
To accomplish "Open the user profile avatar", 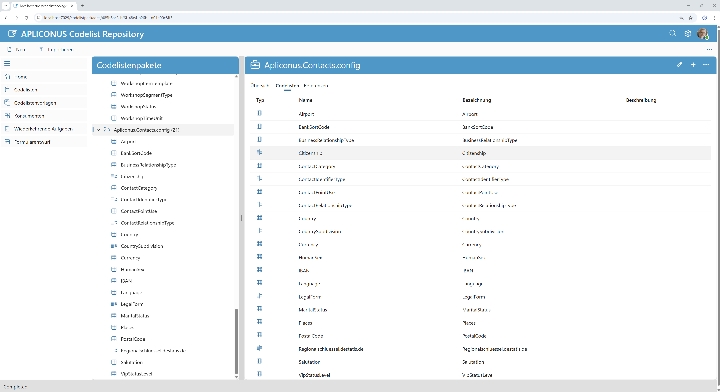I will coord(703,34).
